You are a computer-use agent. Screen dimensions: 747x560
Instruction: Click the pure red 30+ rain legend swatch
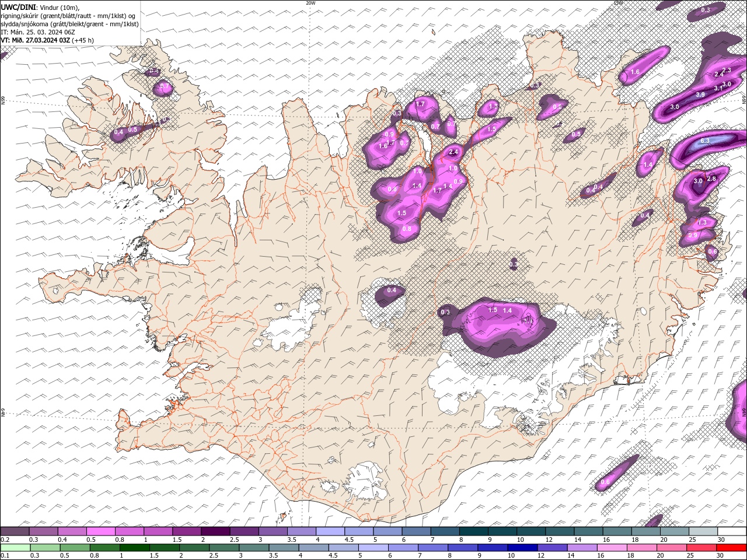click(731, 548)
